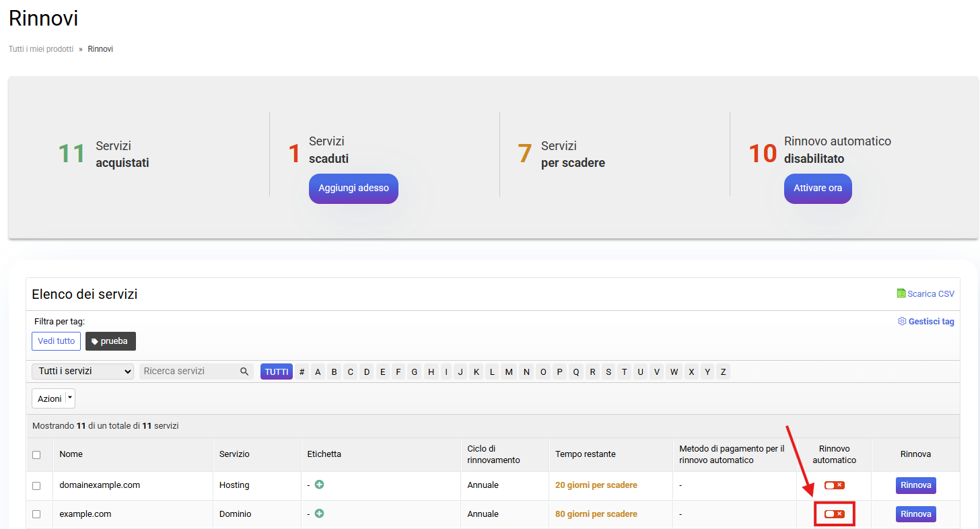Enable auto-renewal toggle for example.com
The image size is (980, 529).
pyautogui.click(x=834, y=514)
